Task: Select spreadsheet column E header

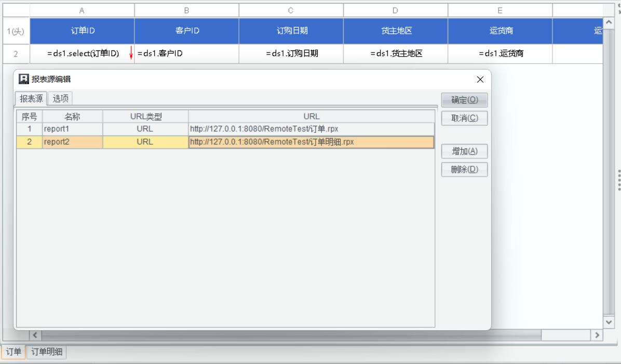Action: tap(500, 10)
